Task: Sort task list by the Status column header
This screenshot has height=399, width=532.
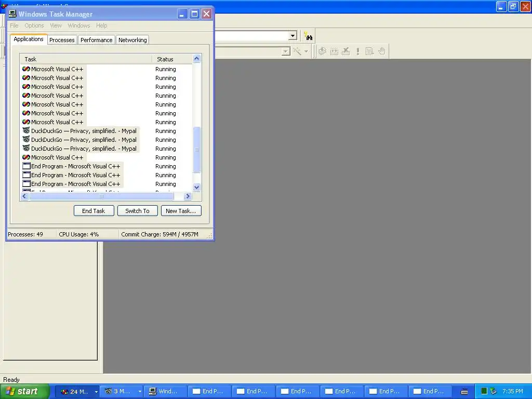Action: click(172, 59)
